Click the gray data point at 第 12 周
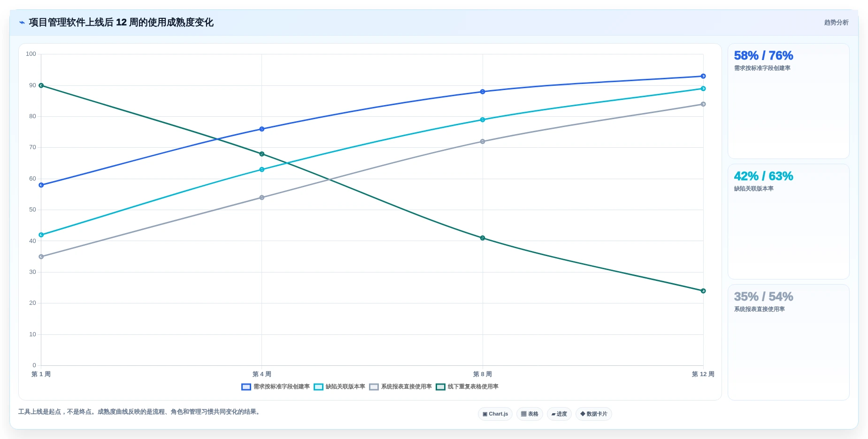Image resolution: width=868 pixels, height=439 pixels. click(x=703, y=104)
